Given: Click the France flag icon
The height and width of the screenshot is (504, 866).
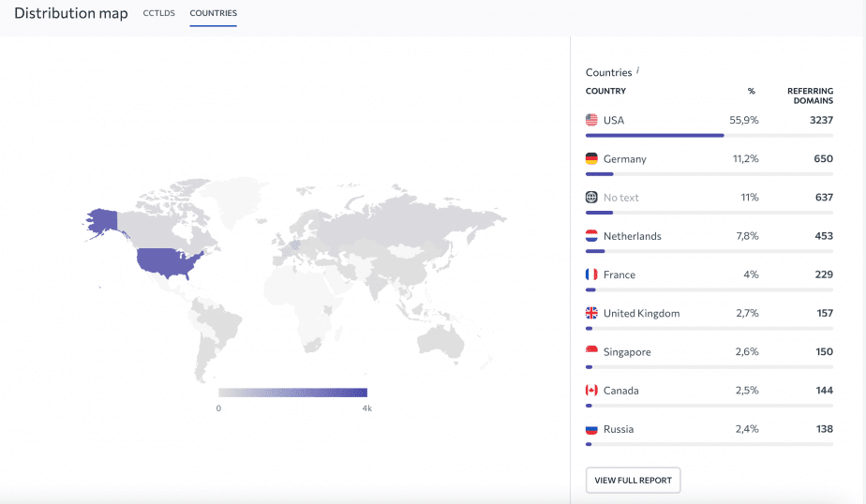Looking at the screenshot, I should [591, 274].
